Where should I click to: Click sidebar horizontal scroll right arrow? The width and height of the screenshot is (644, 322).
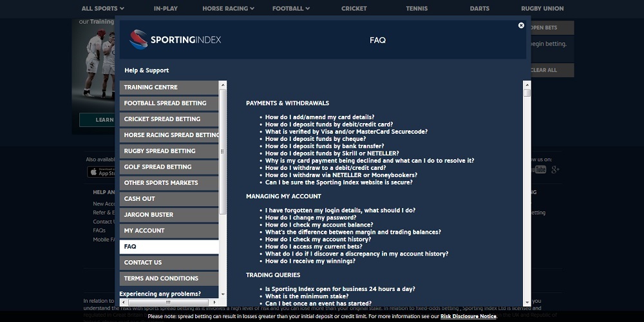(216, 302)
